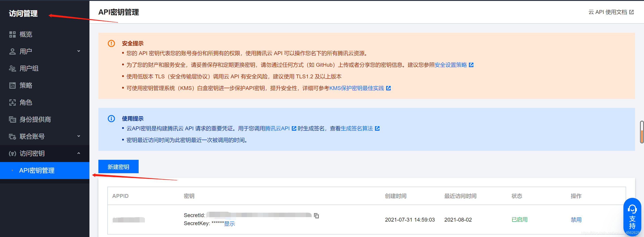Click the 用户组 user group icon
Image resolution: width=644 pixels, height=237 pixels.
12,68
